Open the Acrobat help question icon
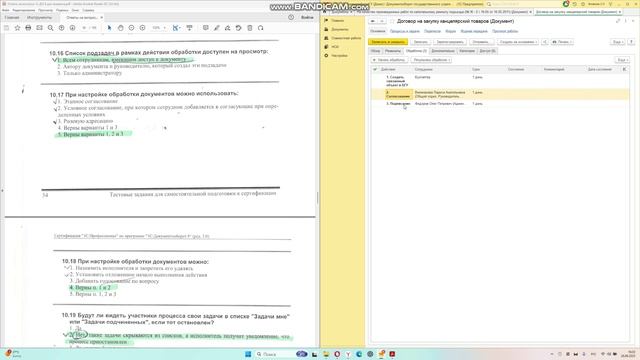Image resolution: width=640 pixels, height=360 pixels. click(291, 18)
